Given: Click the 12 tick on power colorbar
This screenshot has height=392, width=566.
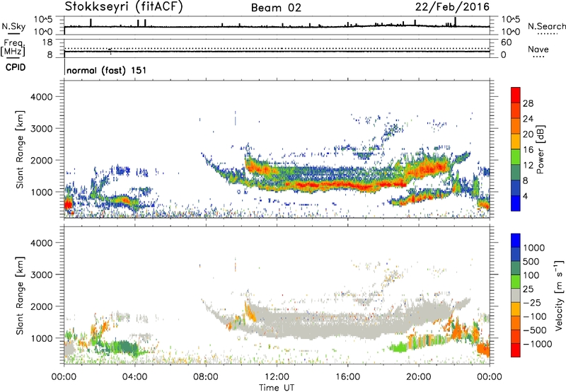Looking at the screenshot, I should point(528,166).
